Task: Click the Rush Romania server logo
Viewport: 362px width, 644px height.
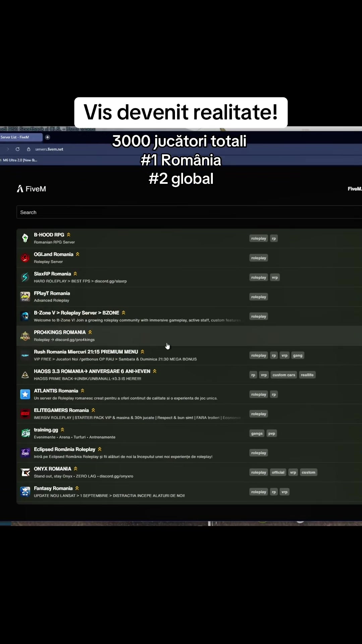Action: [x=25, y=355]
